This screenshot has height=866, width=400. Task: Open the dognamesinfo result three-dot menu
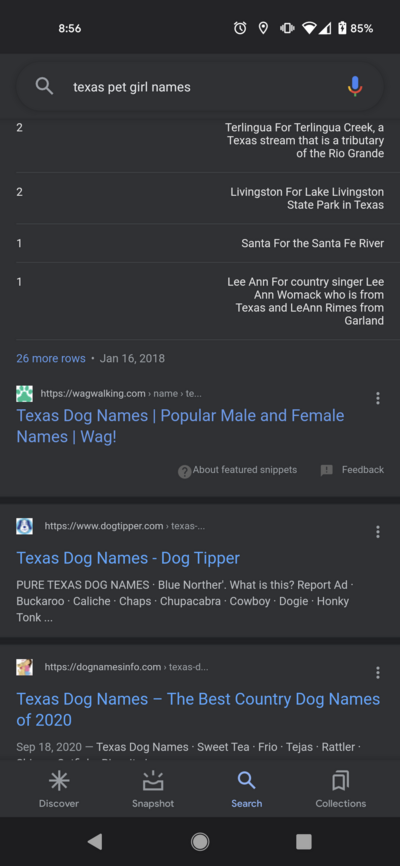coord(378,672)
